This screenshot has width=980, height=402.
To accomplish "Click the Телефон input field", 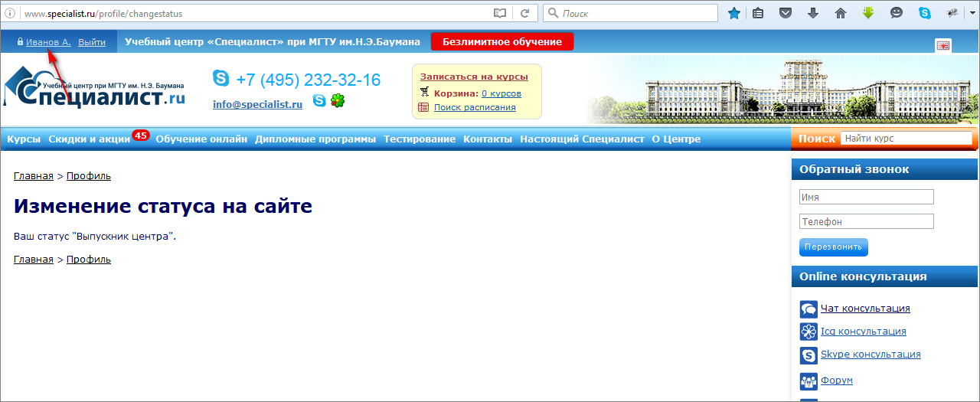I will click(x=867, y=221).
